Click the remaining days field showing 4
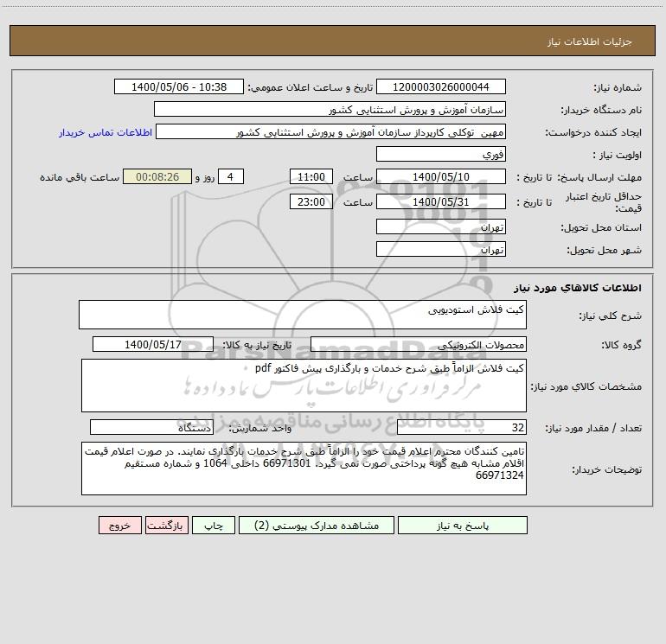 click(231, 176)
